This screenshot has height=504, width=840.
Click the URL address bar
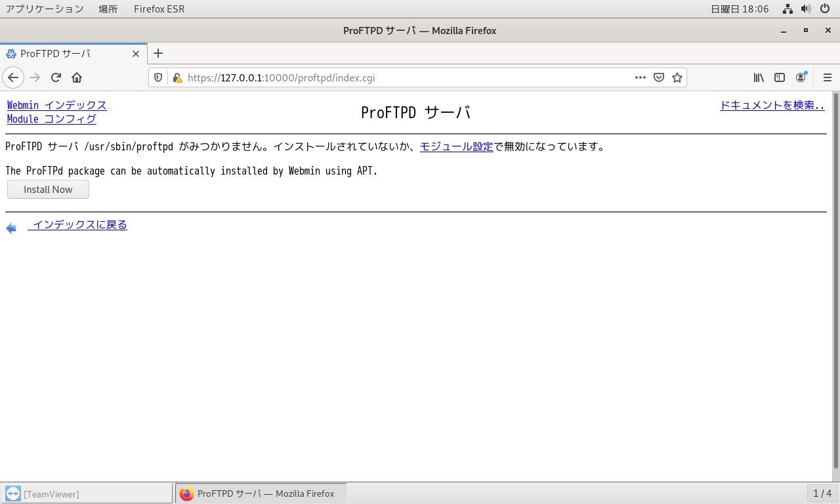407,77
